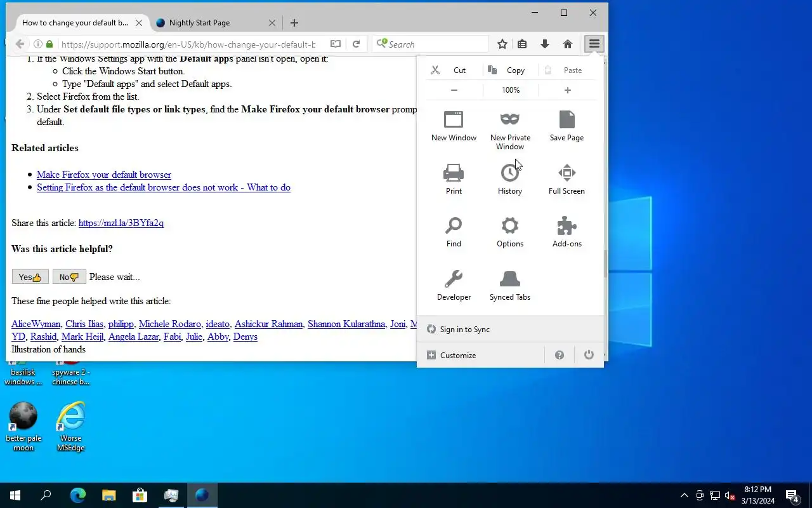Click Customize in the menu footer
Screen dimensions: 812x508
480,355
